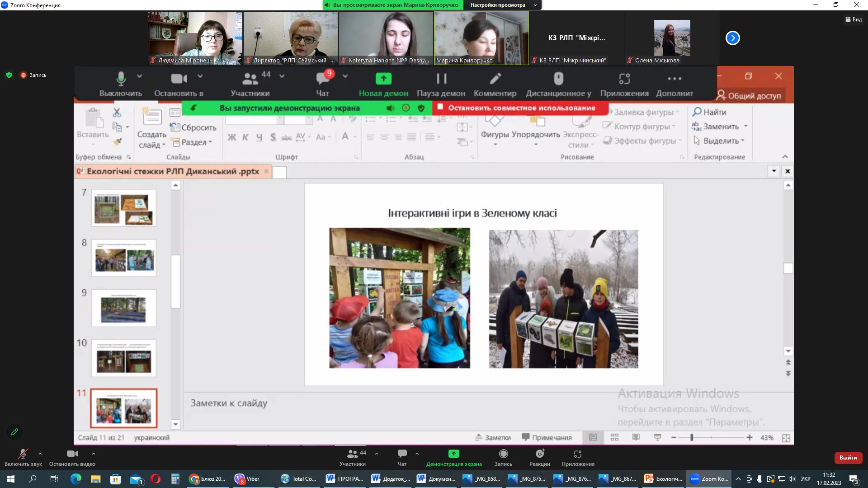Viewport: 868px width, 488px height.
Task: Expand audio options arrow beside microphone
Action: pos(40,454)
